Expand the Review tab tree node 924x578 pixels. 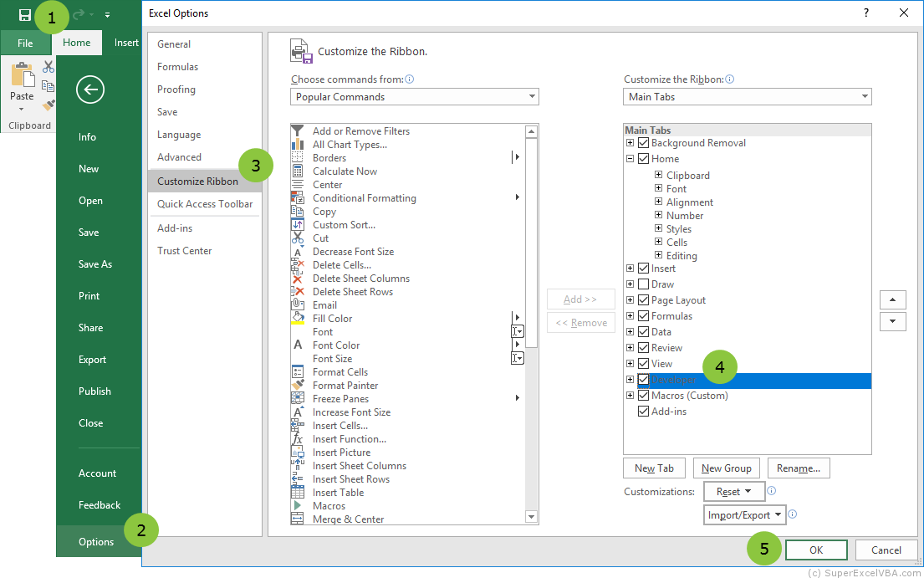coord(630,348)
